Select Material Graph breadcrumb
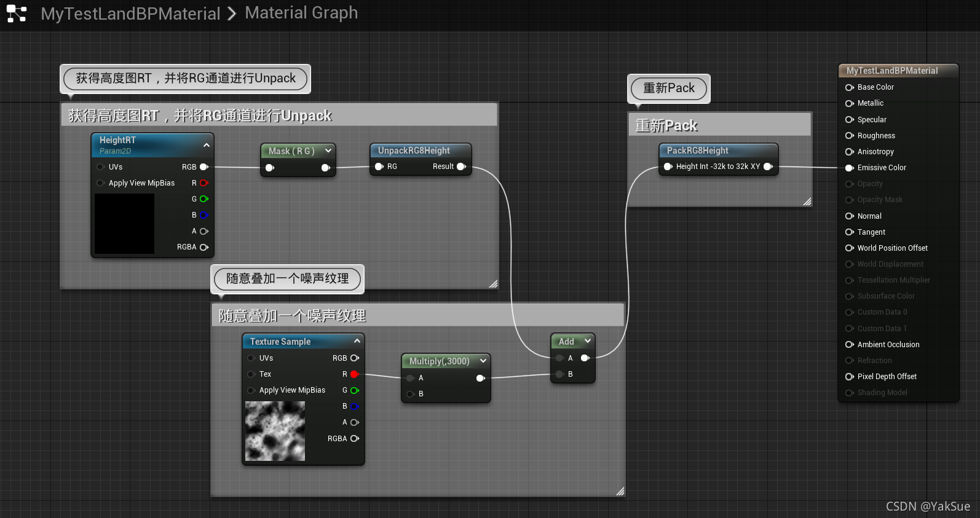Viewport: 980px width, 518px height. [x=301, y=12]
